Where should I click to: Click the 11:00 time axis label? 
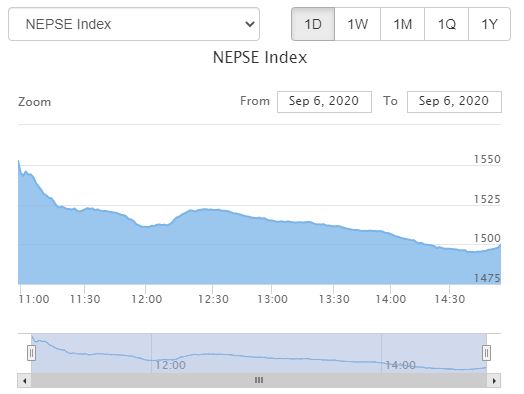(x=34, y=299)
